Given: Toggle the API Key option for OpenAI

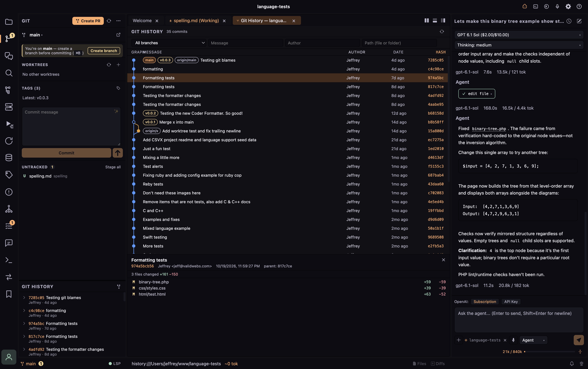Looking at the screenshot, I should [x=511, y=302].
